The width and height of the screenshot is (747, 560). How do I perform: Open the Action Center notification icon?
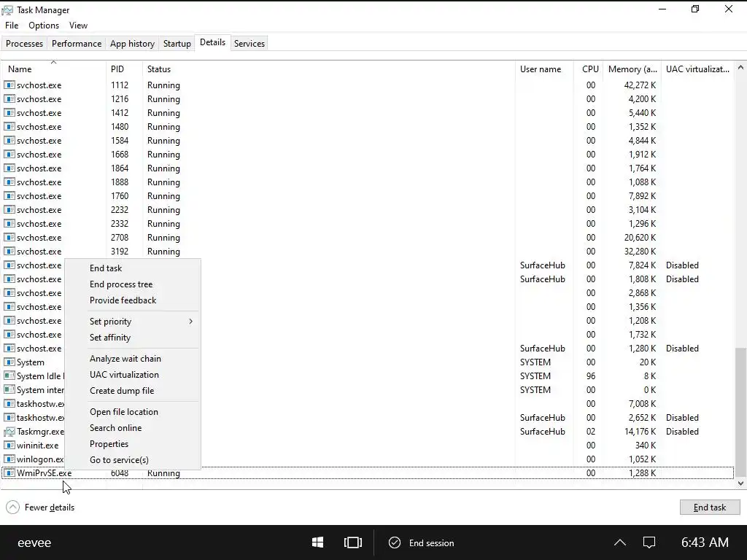click(x=649, y=542)
